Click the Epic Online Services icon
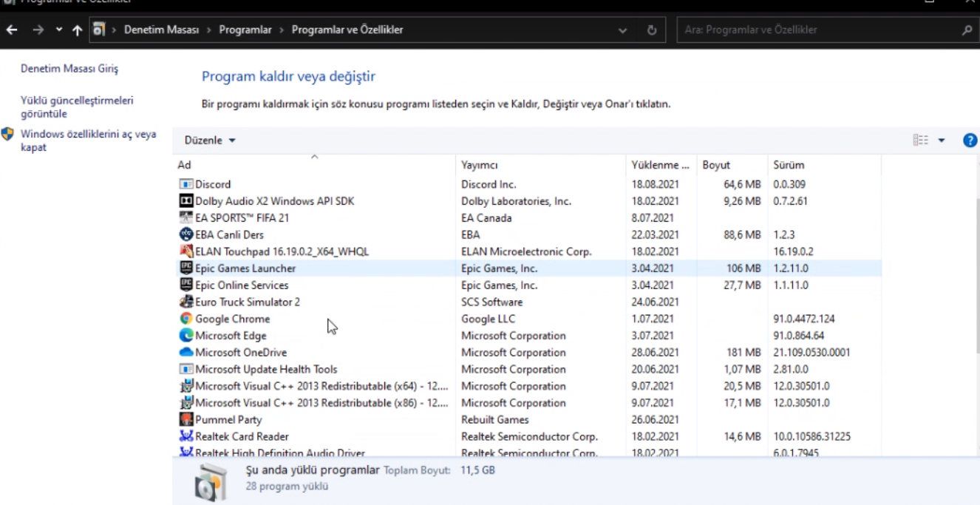 tap(186, 285)
